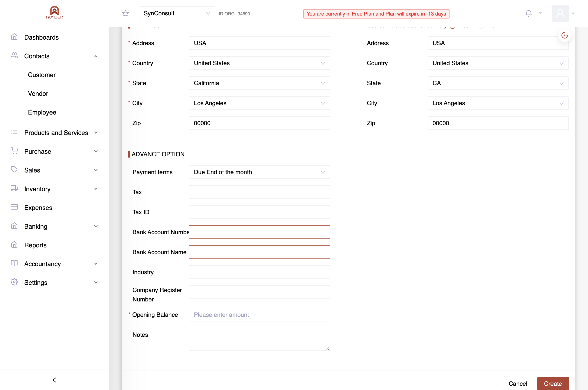Click the Free Plan expiry notice
Screen dimensions: 588x390
click(376, 14)
